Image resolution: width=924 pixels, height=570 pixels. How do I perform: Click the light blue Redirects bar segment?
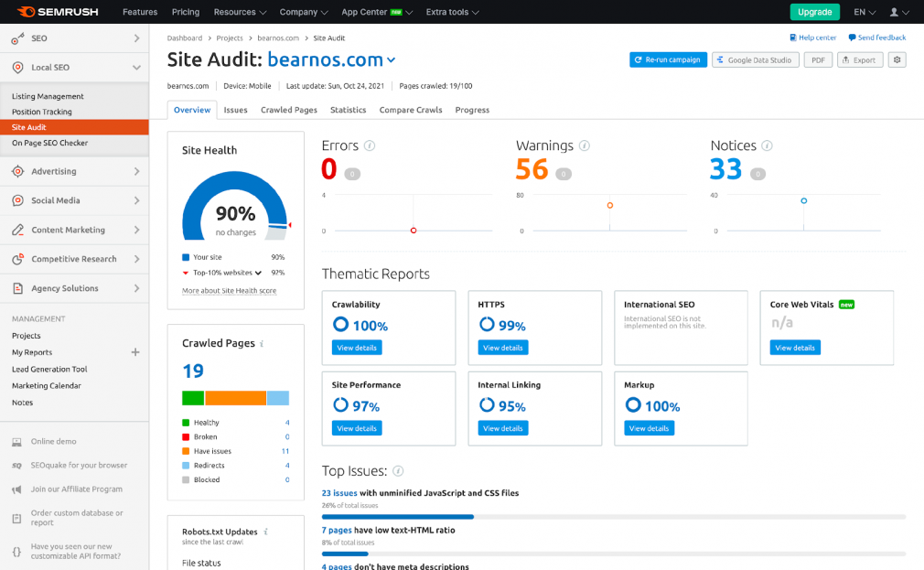coord(278,398)
